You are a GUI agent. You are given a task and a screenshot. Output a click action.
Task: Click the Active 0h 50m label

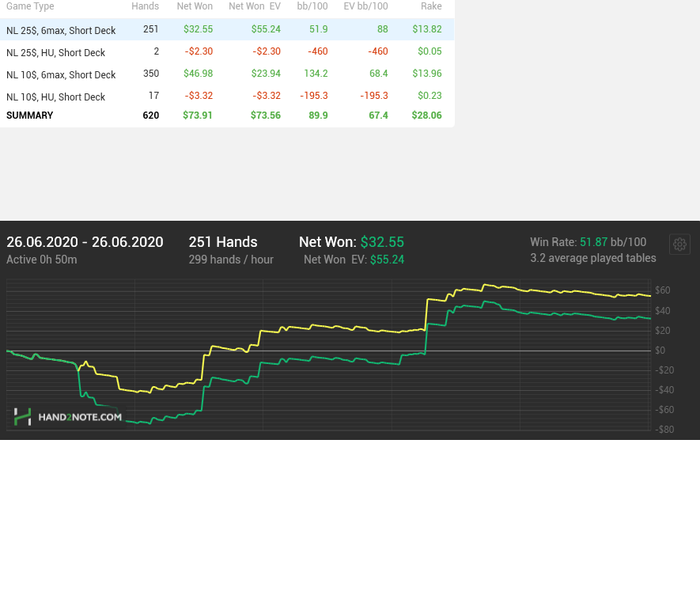click(x=42, y=260)
